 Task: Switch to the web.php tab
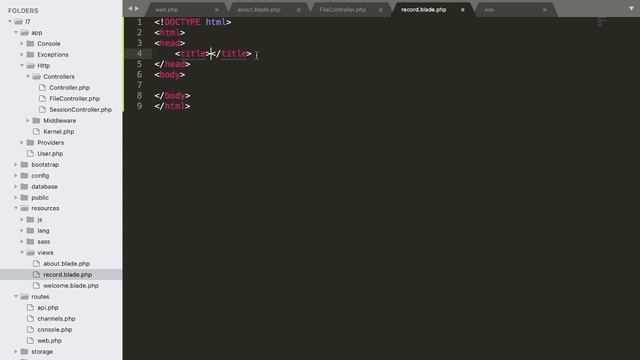(x=167, y=10)
